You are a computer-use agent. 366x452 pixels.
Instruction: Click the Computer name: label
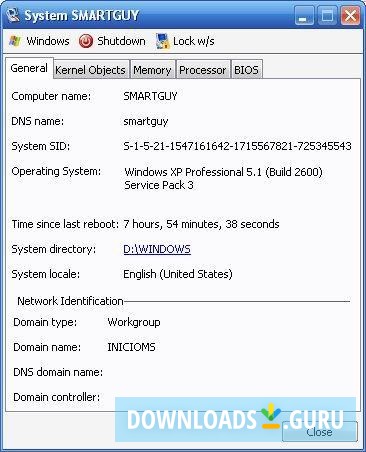pyautogui.click(x=51, y=96)
